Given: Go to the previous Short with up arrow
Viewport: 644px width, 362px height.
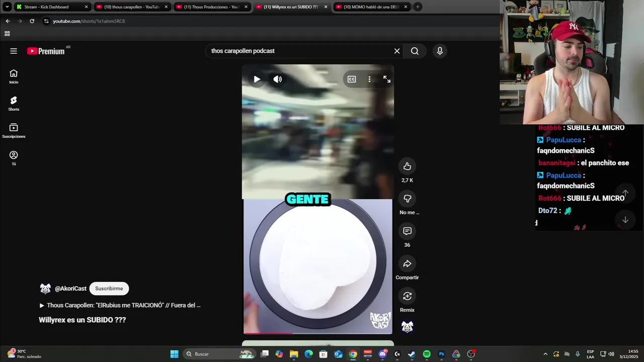Looking at the screenshot, I should (x=625, y=193).
